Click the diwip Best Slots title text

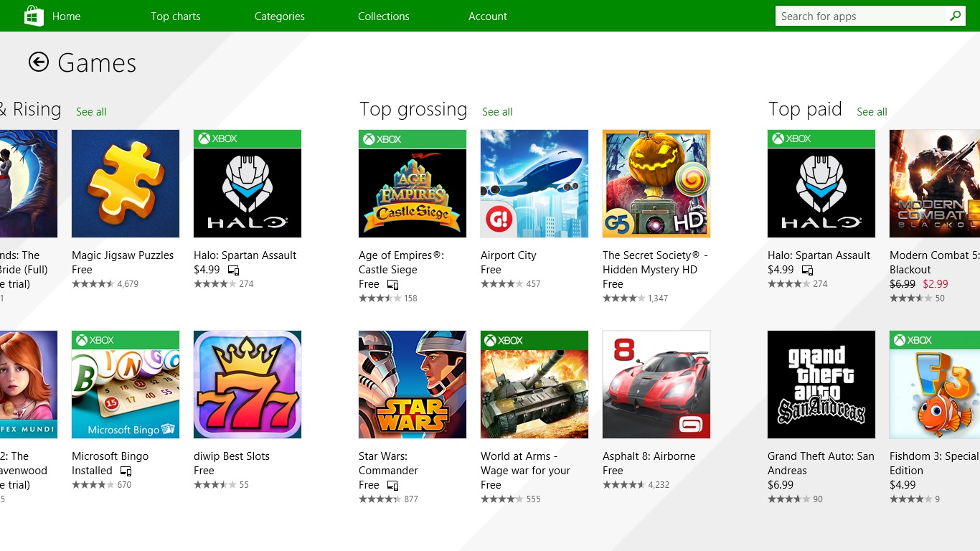coord(232,456)
